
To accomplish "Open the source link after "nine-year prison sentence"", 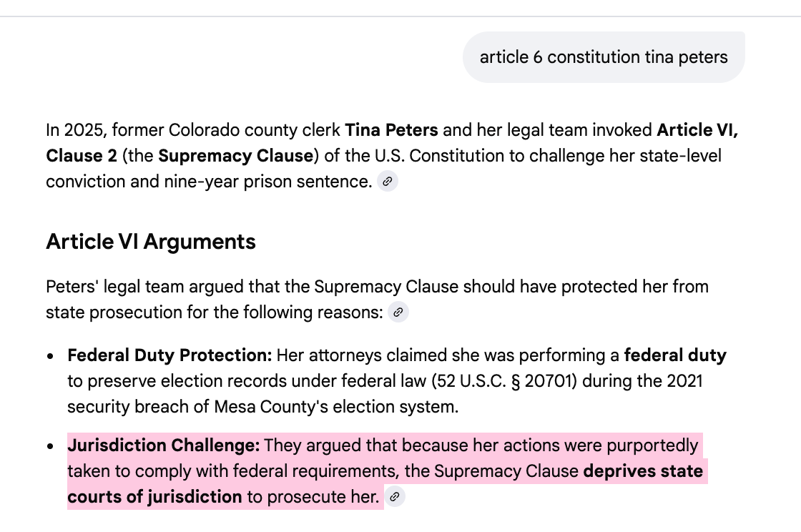I will tap(388, 181).
